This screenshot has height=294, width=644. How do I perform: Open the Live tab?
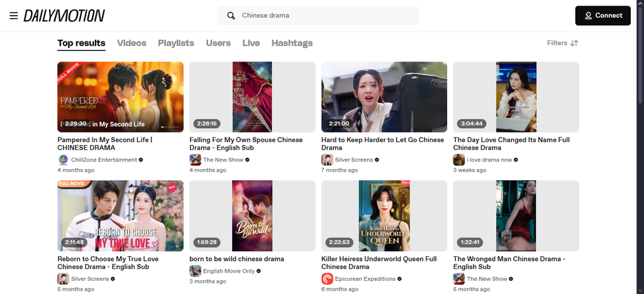[251, 43]
